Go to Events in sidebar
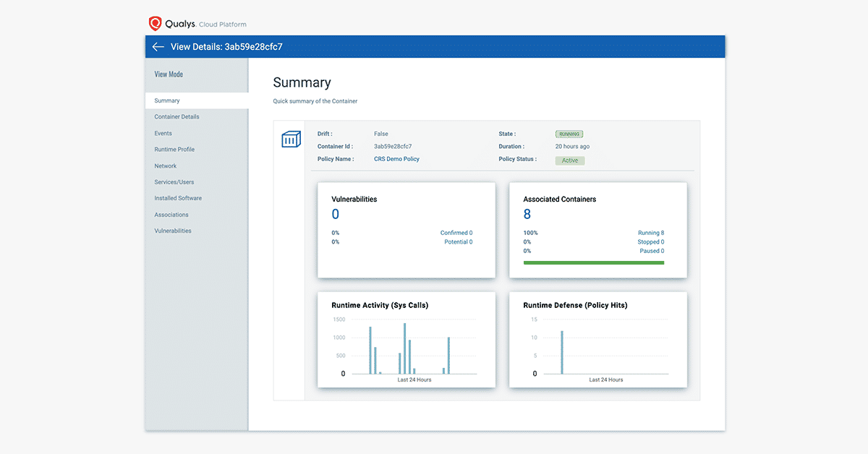The image size is (868, 454). click(x=163, y=133)
